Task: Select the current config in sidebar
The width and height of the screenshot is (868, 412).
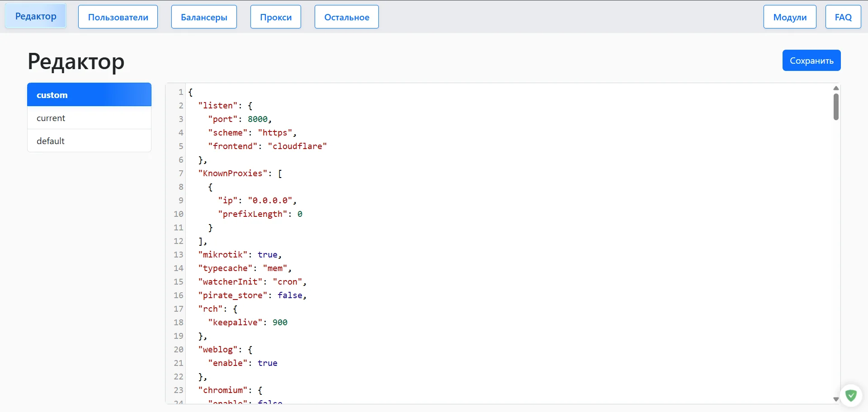Action: [89, 118]
